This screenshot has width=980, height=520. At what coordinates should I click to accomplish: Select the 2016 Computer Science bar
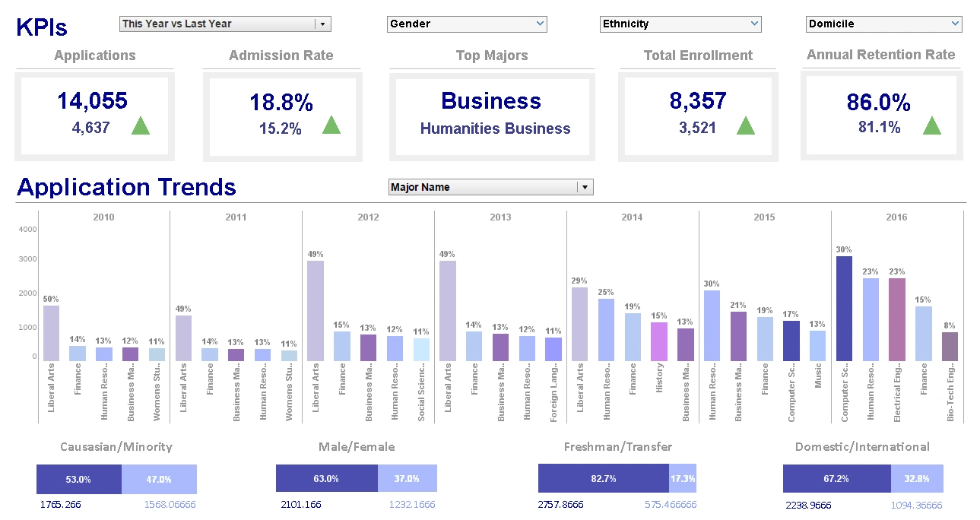pyautogui.click(x=844, y=304)
